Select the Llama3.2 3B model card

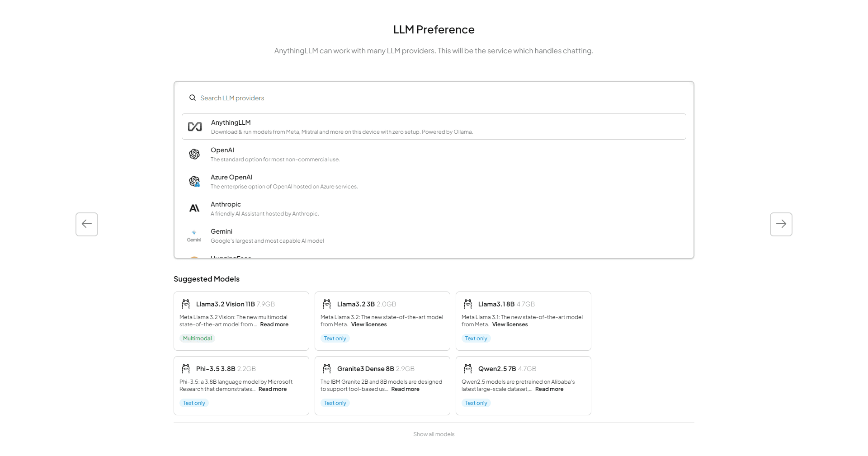pos(382,321)
